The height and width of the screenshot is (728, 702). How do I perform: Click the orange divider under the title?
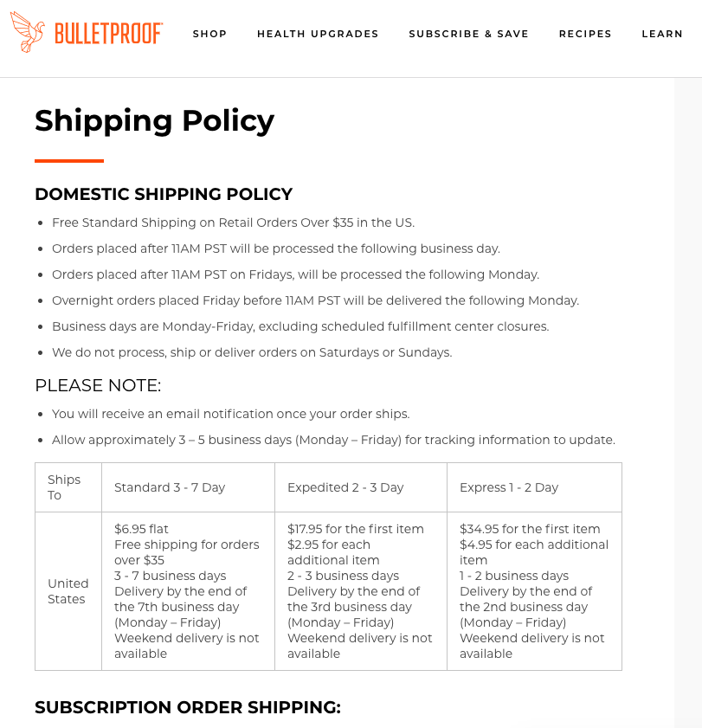point(69,161)
